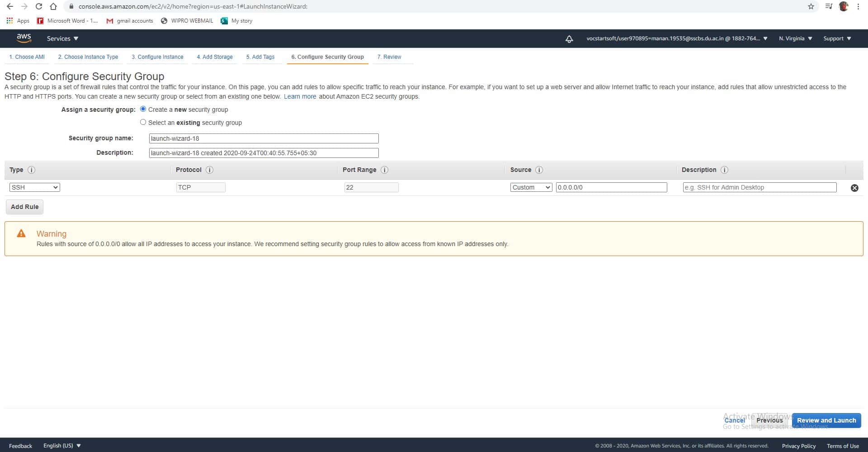Click the Configure Security Group tab
The height and width of the screenshot is (452, 868).
pyautogui.click(x=327, y=57)
